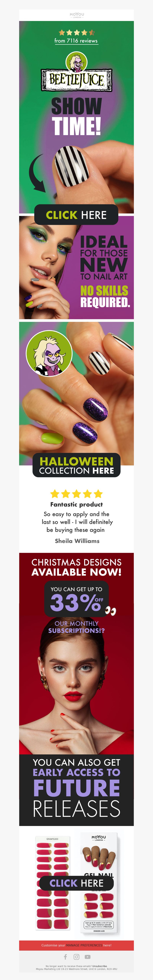Click the five yellow review stars
This screenshot has width=153, height=980.
[76, 494]
